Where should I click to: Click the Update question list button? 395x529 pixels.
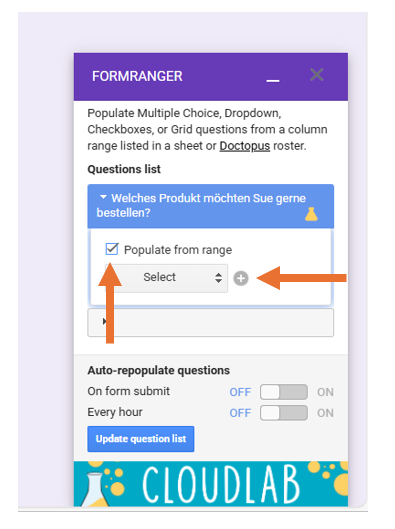click(x=141, y=439)
